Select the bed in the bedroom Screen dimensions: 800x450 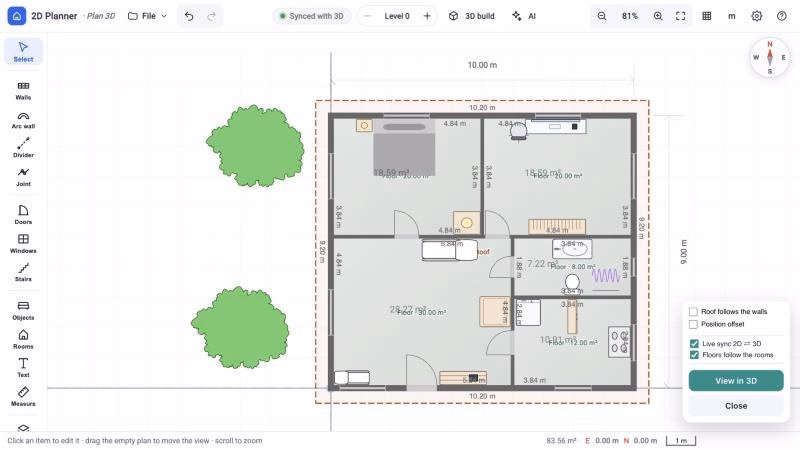404,147
